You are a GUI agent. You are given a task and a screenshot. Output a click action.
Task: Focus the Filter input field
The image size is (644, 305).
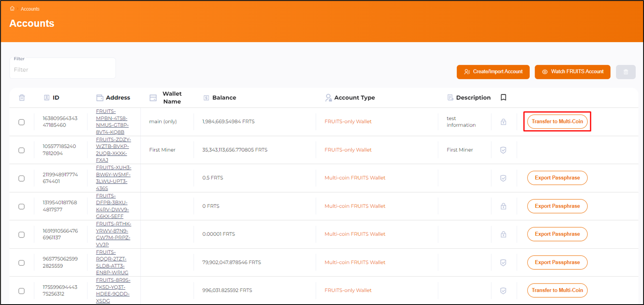(63, 70)
